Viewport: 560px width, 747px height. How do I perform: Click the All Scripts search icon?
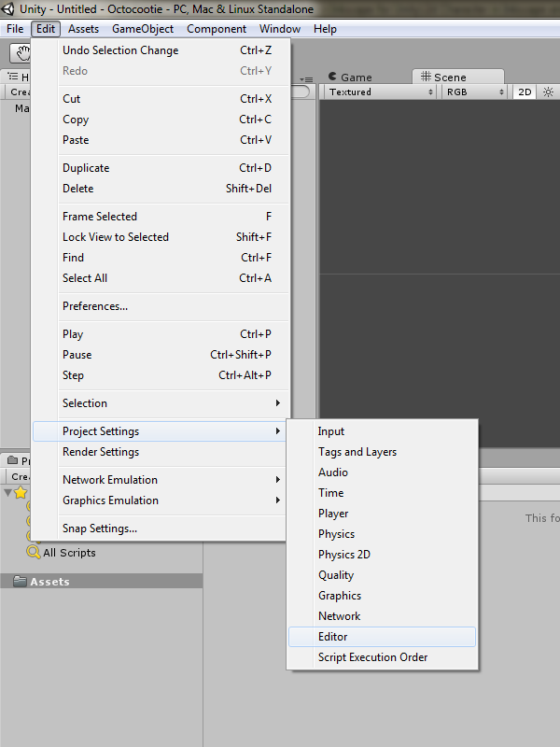(x=34, y=553)
